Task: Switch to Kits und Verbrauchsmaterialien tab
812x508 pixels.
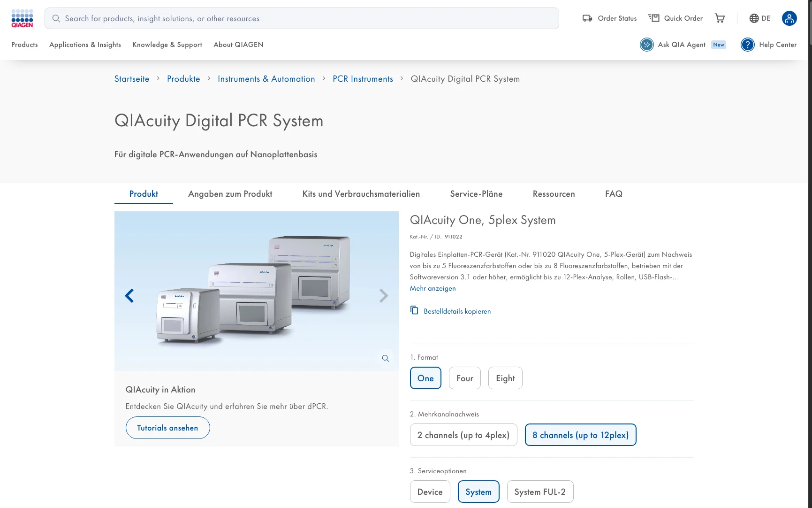Action: click(361, 194)
